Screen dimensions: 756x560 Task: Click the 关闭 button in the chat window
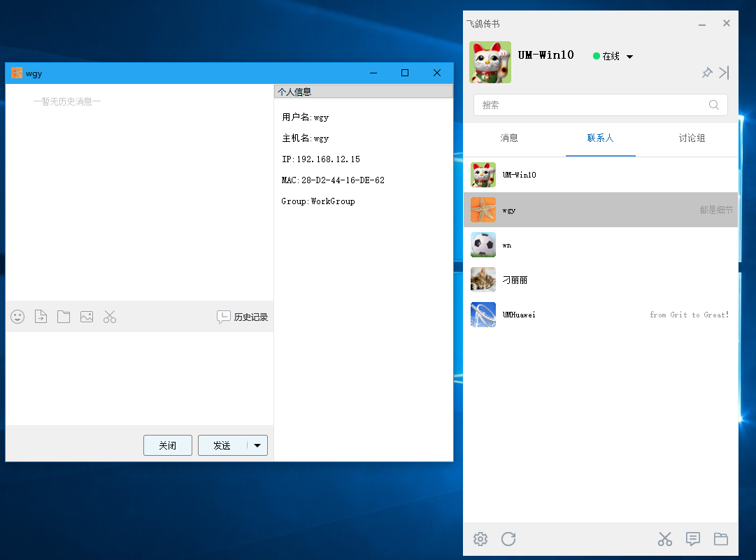(167, 445)
